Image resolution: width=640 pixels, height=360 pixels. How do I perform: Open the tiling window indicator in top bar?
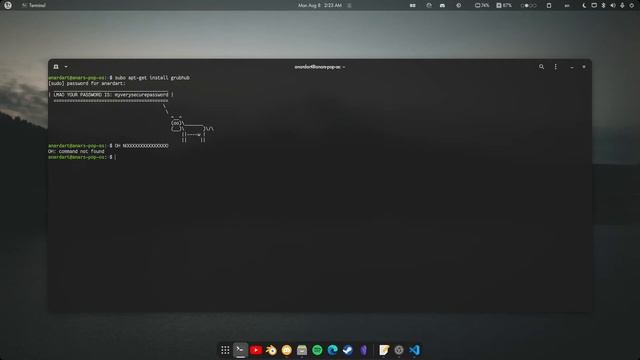[413, 5]
